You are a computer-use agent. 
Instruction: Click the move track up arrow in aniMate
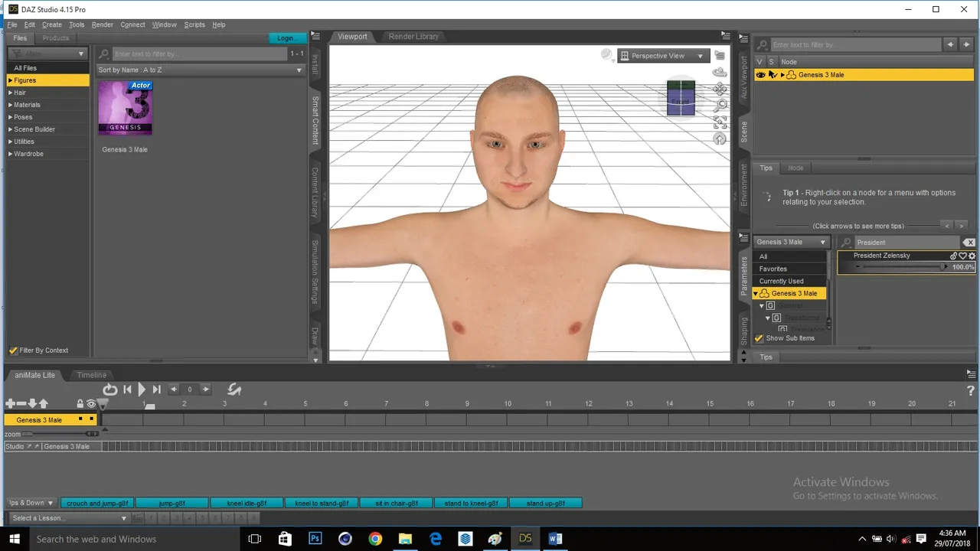(x=44, y=403)
